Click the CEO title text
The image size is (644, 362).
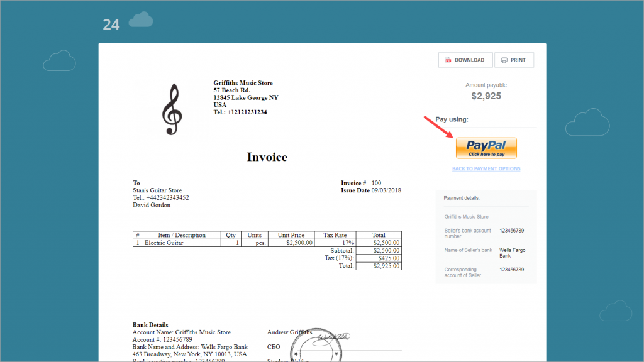tap(274, 347)
